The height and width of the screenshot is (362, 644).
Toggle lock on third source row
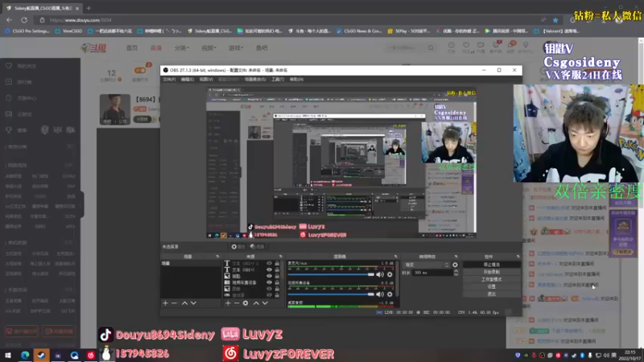click(277, 276)
